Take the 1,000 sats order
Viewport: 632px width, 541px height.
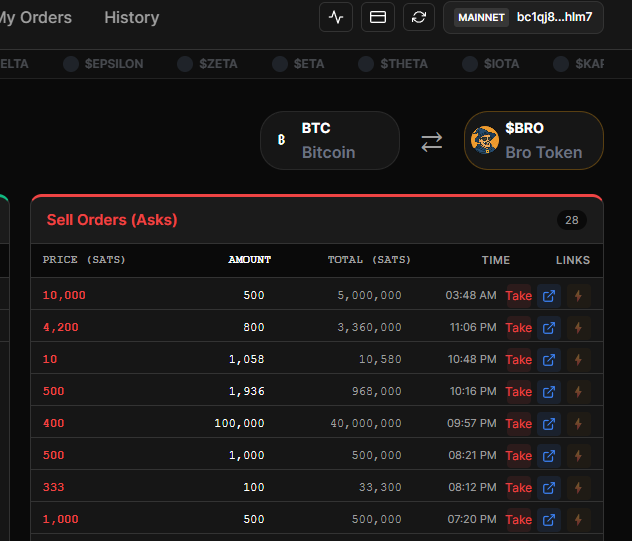point(519,520)
